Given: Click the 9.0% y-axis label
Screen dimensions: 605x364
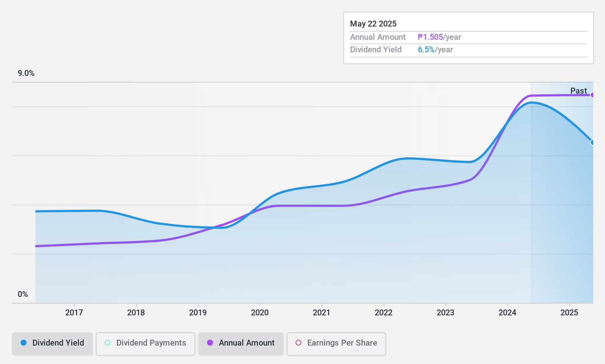Looking at the screenshot, I should point(26,73).
